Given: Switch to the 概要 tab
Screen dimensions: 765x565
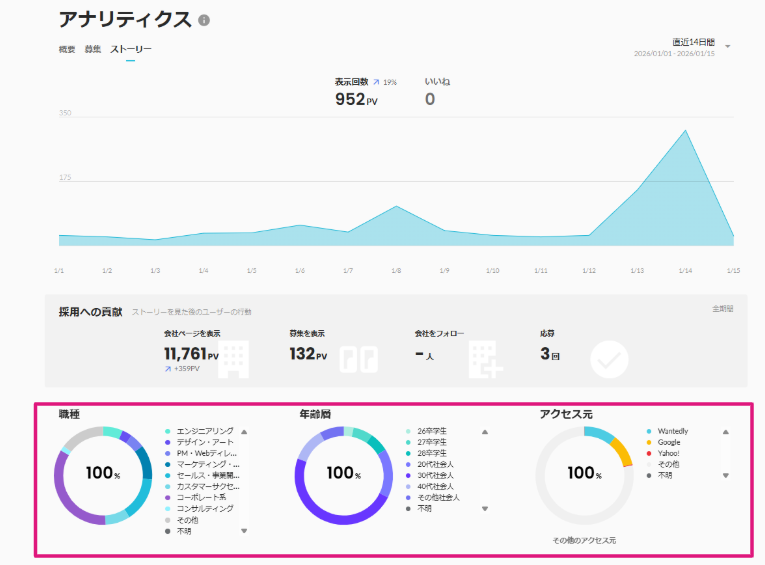Looking at the screenshot, I should pyautogui.click(x=67, y=49).
